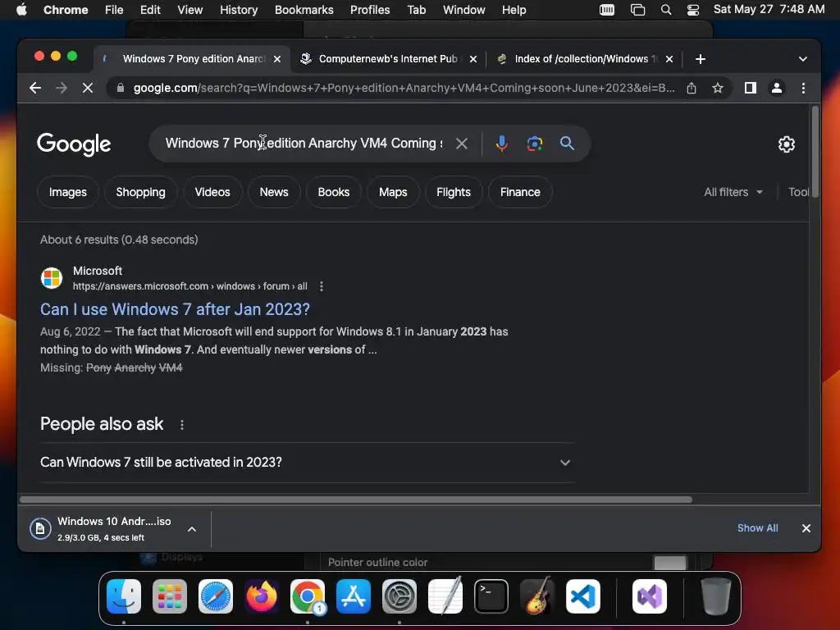
Task: Filter results by Flights
Action: (x=453, y=192)
